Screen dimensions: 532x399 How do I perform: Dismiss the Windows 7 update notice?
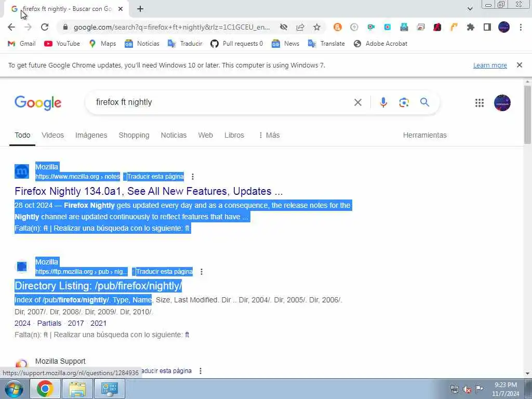point(520,65)
